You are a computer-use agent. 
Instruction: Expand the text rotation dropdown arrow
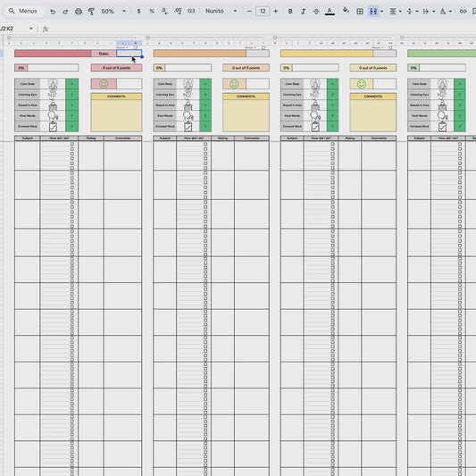coord(450,12)
